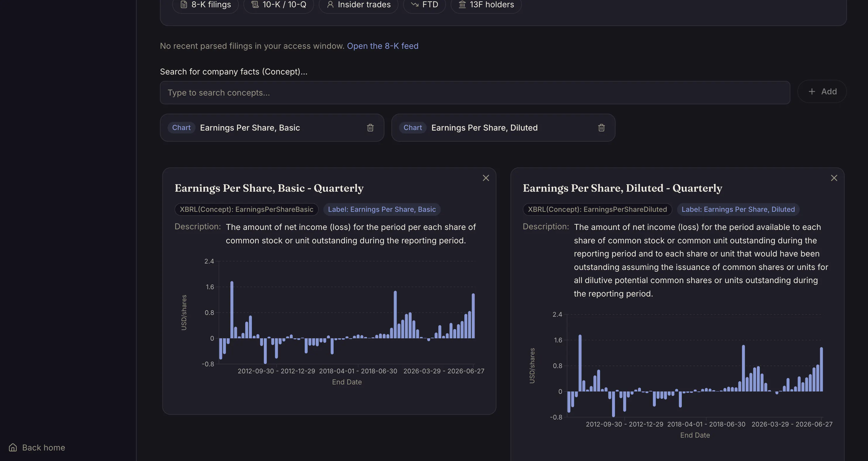
Task: Open the 8-K filings tab
Action: point(205,5)
